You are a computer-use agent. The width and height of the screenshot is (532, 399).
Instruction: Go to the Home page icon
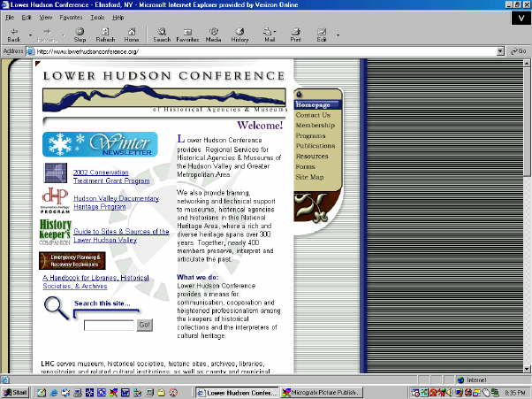[x=132, y=35]
